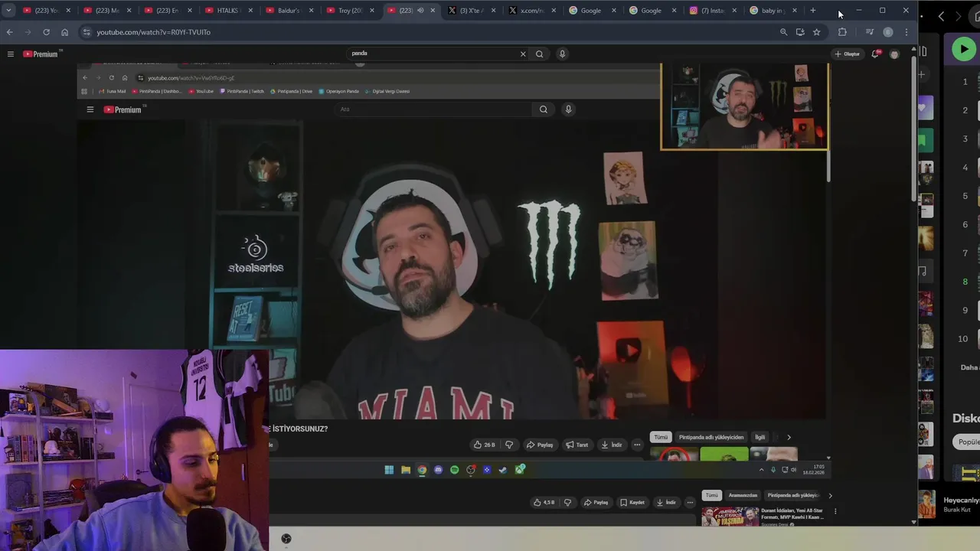Click the Chrome address bar URL
Image resolution: width=980 pixels, height=551 pixels.
[x=153, y=32]
